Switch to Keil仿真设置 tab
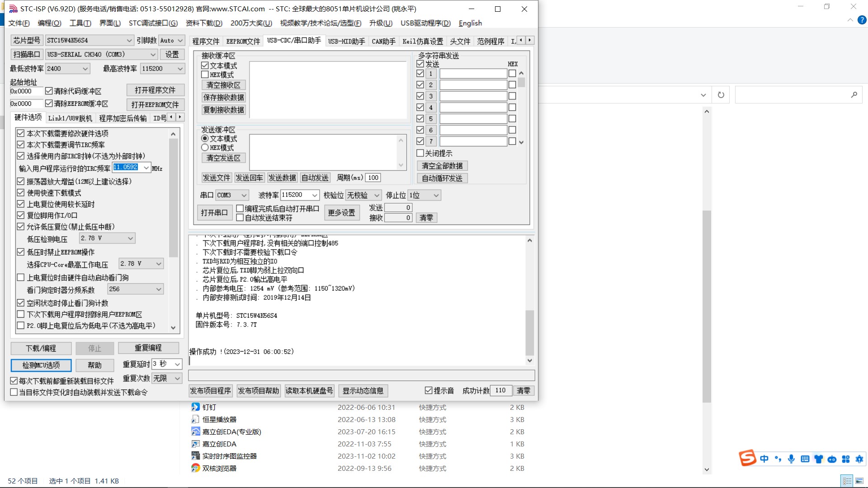This screenshot has height=488, width=868. (423, 41)
